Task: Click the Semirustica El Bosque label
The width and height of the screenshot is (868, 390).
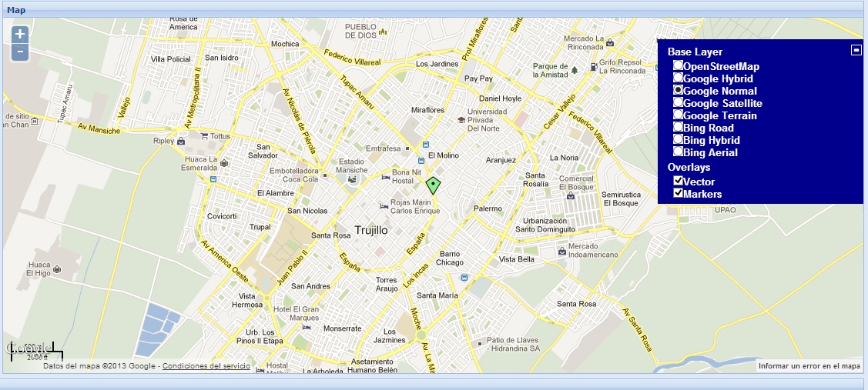Action: click(x=621, y=198)
